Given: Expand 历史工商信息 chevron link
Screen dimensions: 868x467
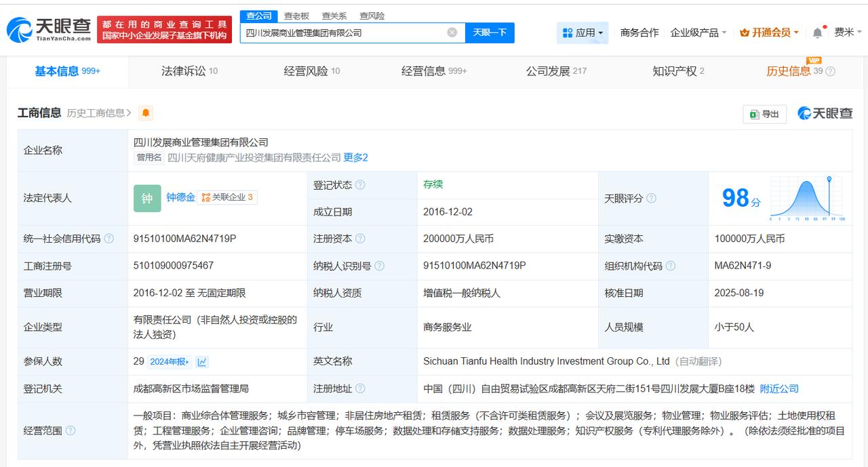Looking at the screenshot, I should pyautogui.click(x=99, y=113).
